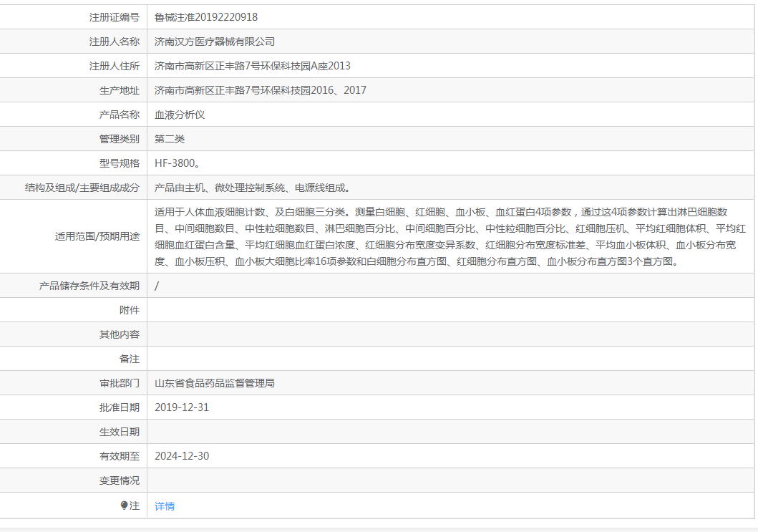Viewport: 758px width, 532px height.
Task: Click the 备注 label
Action: 130,359
